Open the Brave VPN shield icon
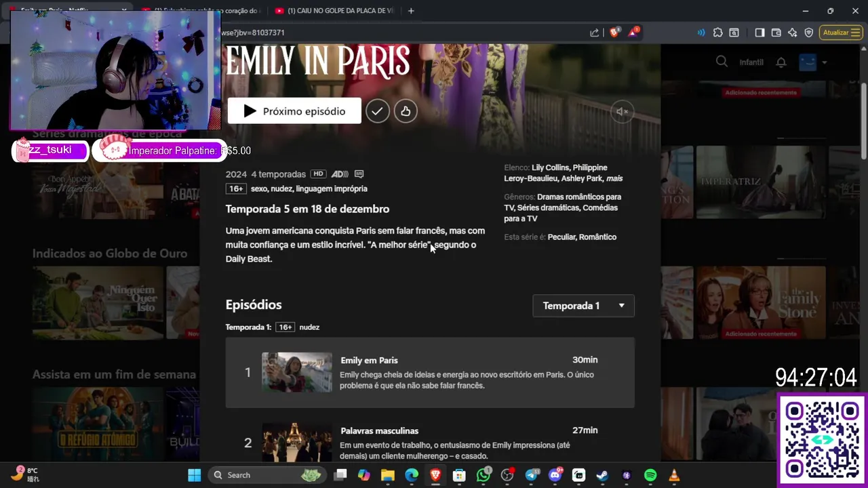 pyautogui.click(x=809, y=33)
